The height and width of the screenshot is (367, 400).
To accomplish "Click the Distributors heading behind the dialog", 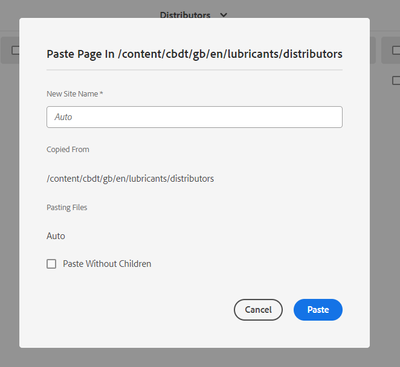I will click(185, 15).
